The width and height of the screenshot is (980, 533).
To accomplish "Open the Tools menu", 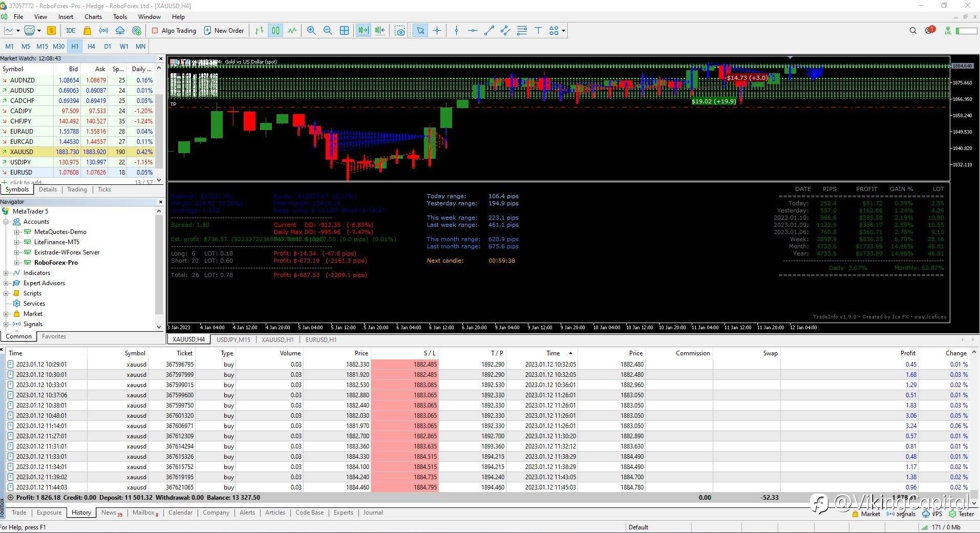I will tap(120, 17).
